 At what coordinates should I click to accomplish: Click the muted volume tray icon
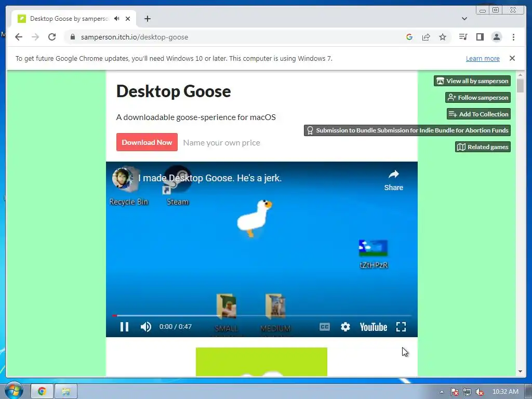(480, 392)
